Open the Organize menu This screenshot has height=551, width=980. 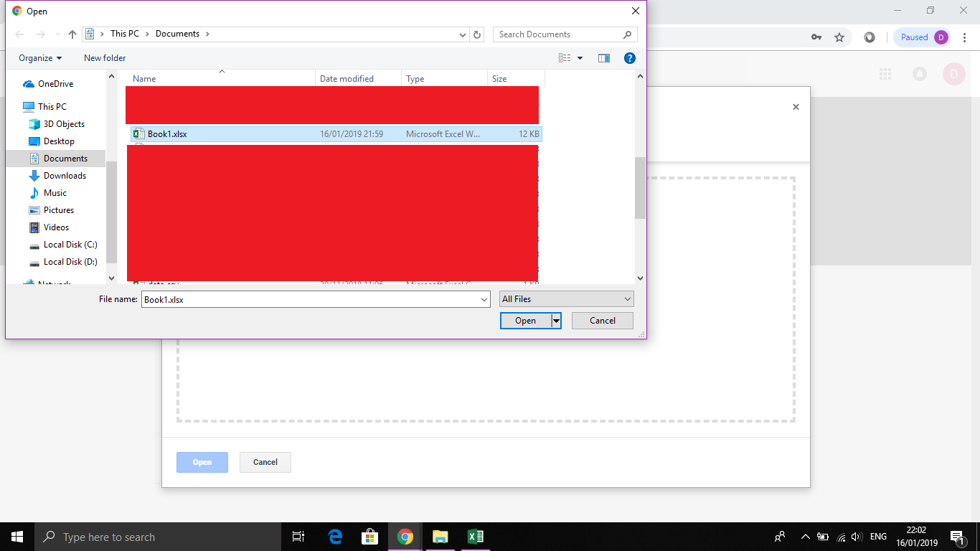[x=40, y=58]
